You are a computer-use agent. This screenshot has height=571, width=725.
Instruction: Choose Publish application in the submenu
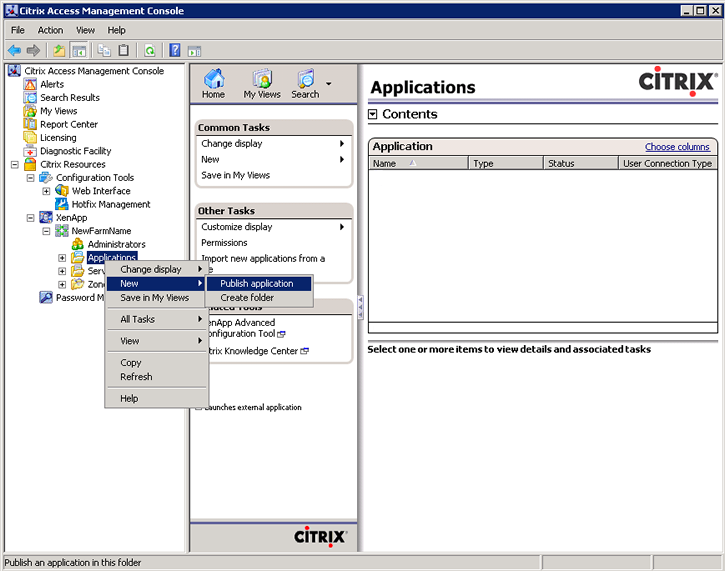point(259,283)
